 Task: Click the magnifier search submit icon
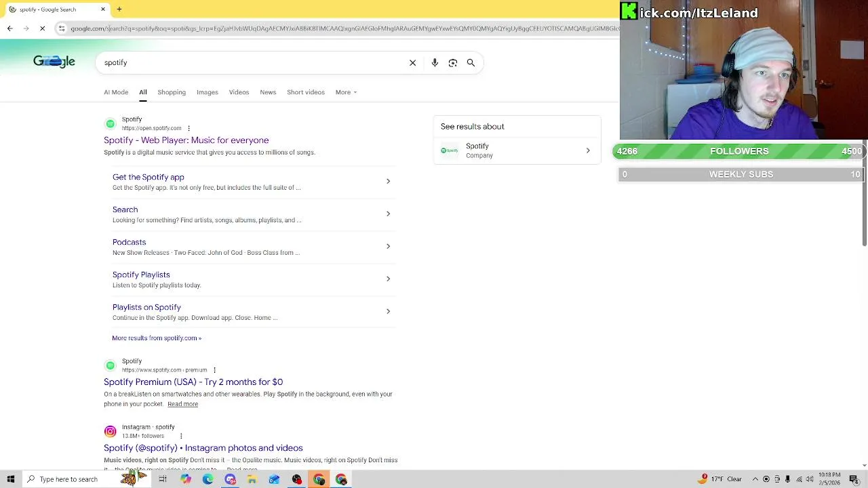click(471, 62)
